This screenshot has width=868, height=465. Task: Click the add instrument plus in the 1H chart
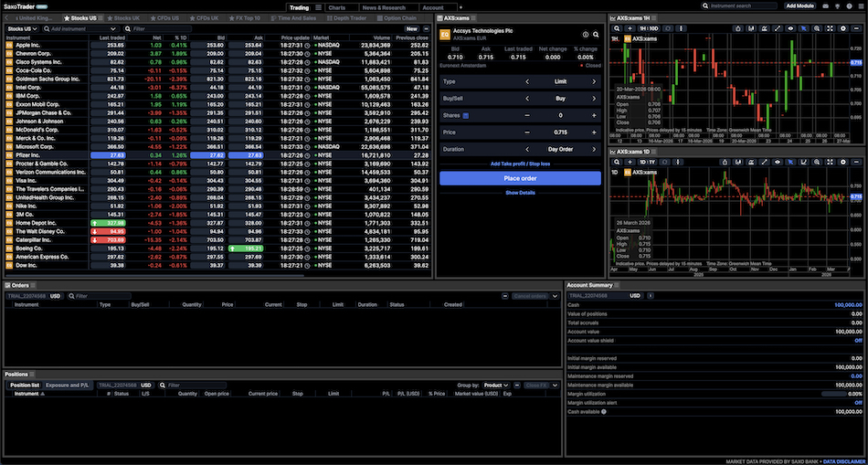click(630, 28)
